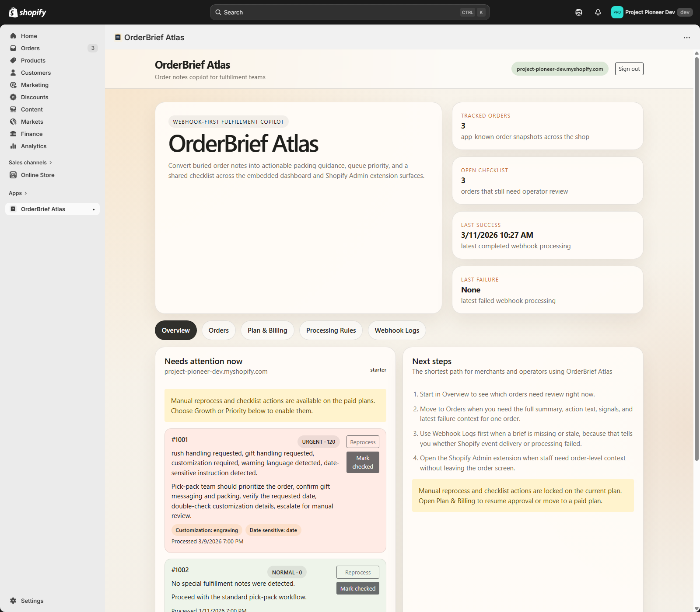Open the Plan & Billing tab

point(267,330)
